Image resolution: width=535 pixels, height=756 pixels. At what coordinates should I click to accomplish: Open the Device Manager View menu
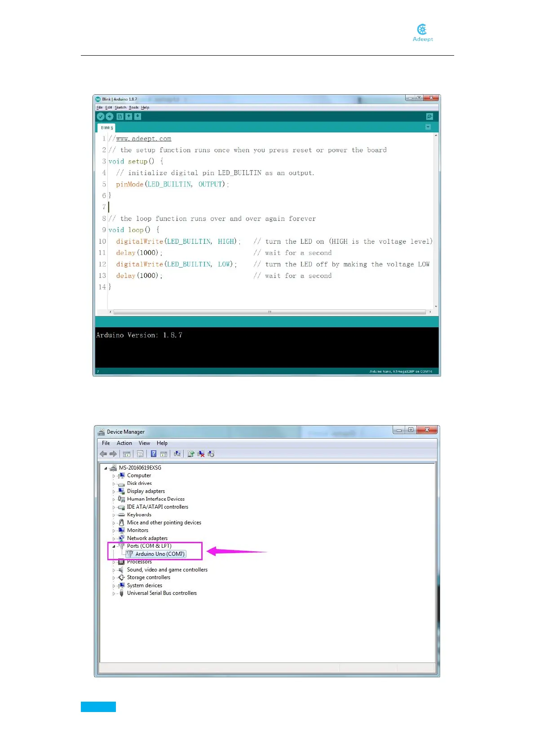click(144, 443)
